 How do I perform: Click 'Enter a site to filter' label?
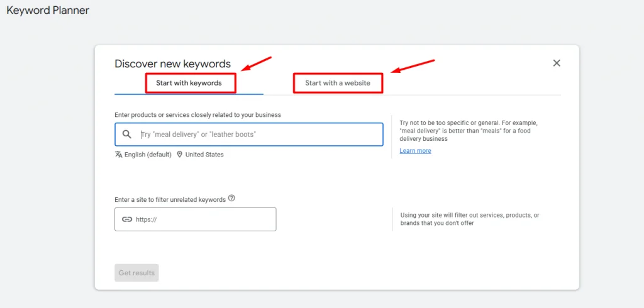(170, 200)
